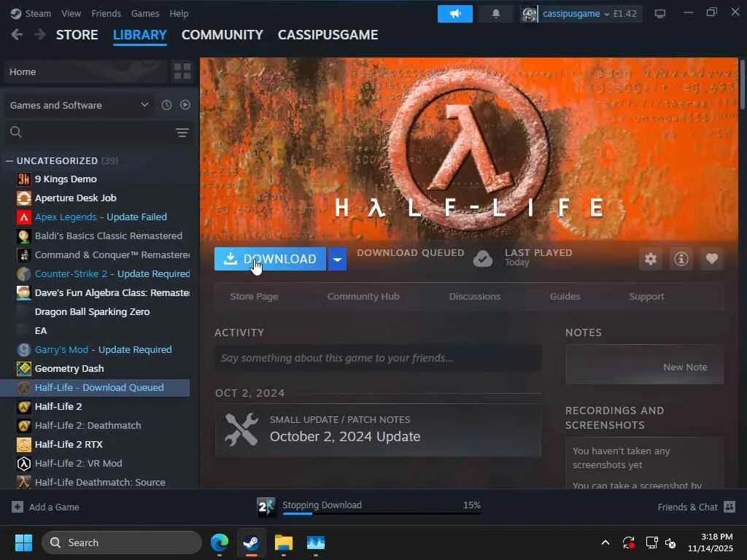Image resolution: width=747 pixels, height=560 pixels.
Task: Collapse the Uncategorized category
Action: tap(9, 161)
